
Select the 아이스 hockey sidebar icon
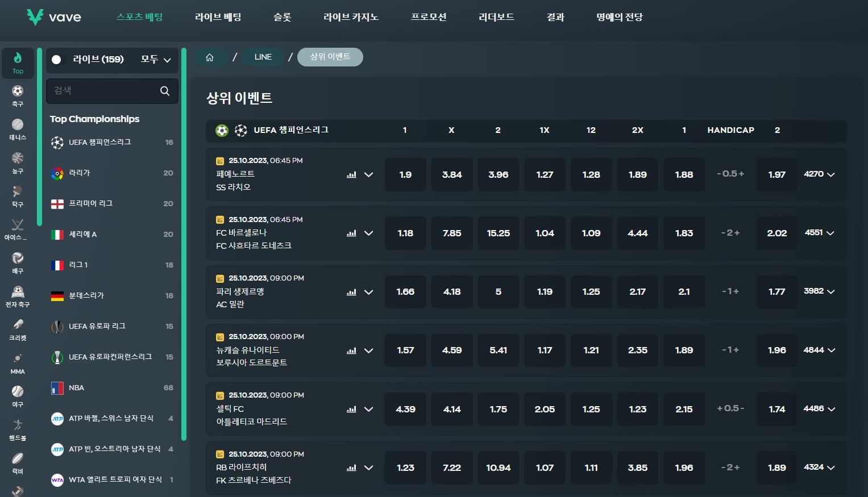(x=18, y=225)
